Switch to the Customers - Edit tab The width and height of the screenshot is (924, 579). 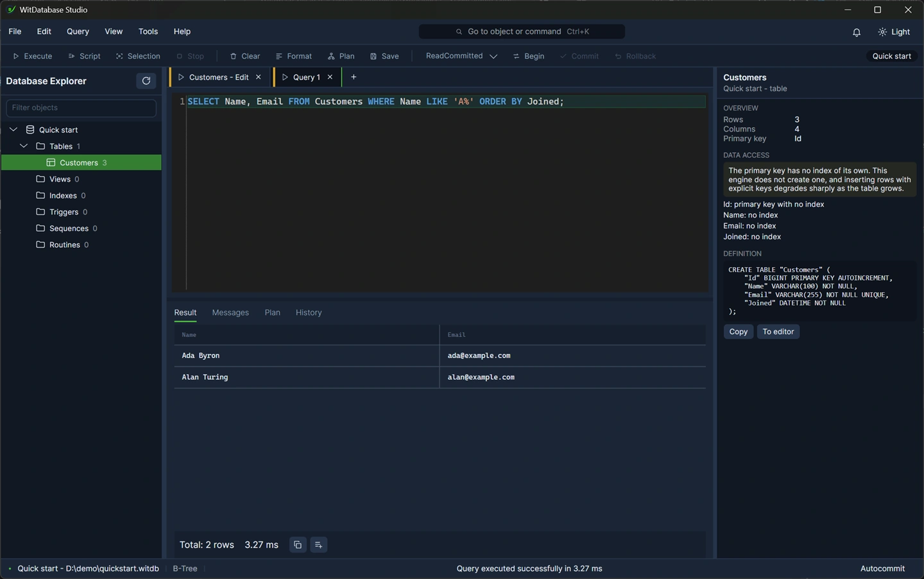tap(219, 77)
